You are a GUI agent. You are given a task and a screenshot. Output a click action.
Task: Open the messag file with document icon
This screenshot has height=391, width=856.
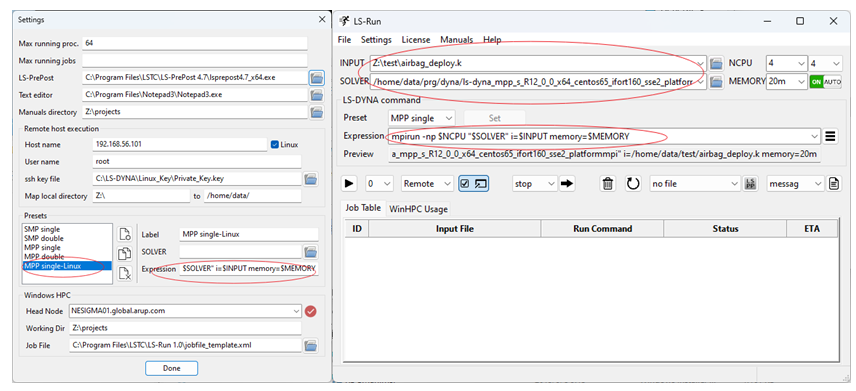[x=834, y=183]
